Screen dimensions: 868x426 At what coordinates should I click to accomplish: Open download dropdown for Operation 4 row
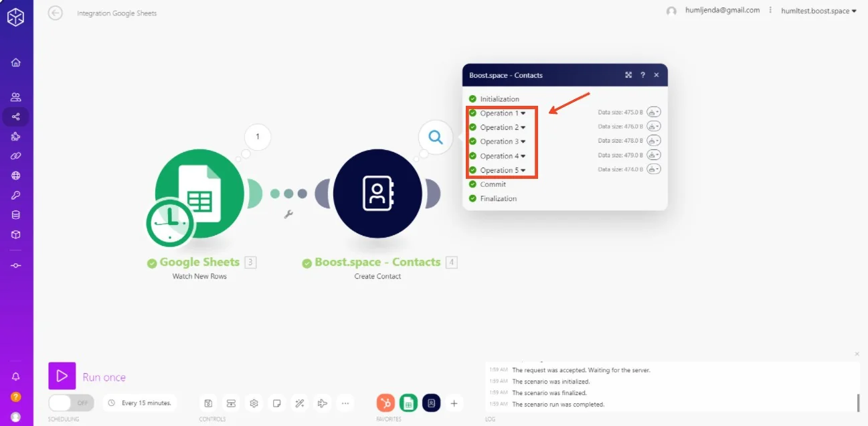(654, 155)
